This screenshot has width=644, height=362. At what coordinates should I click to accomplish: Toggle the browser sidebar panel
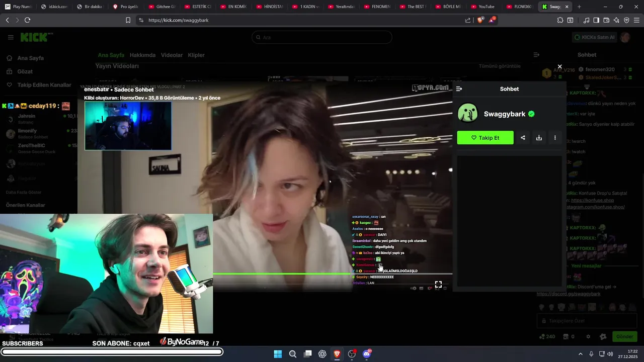tap(596, 20)
